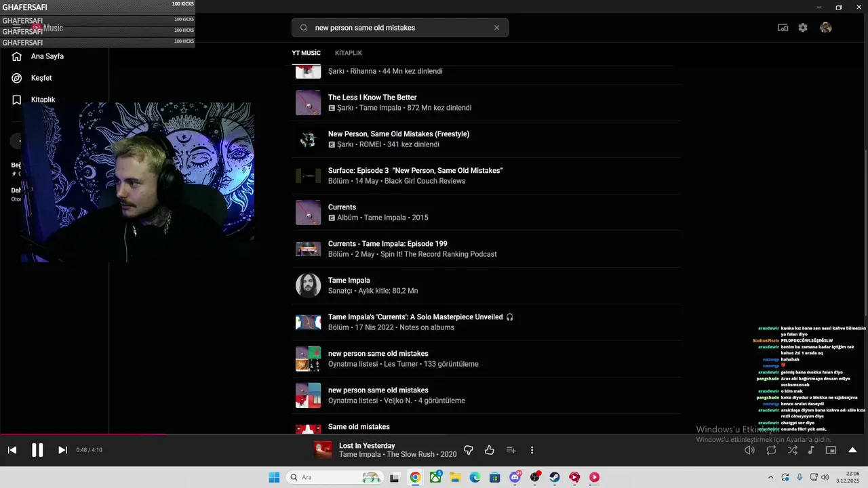This screenshot has width=868, height=488.
Task: Click the system tray microphone icon
Action: coord(800,477)
